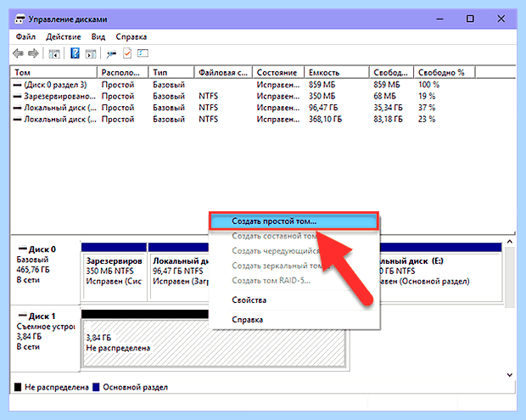
Task: Click the '859 МБ' capacity cell
Action: click(x=322, y=85)
